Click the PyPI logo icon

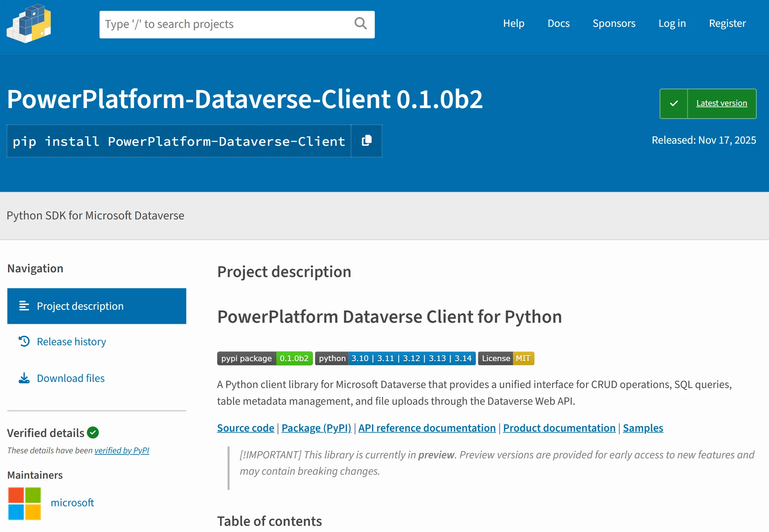(x=29, y=24)
